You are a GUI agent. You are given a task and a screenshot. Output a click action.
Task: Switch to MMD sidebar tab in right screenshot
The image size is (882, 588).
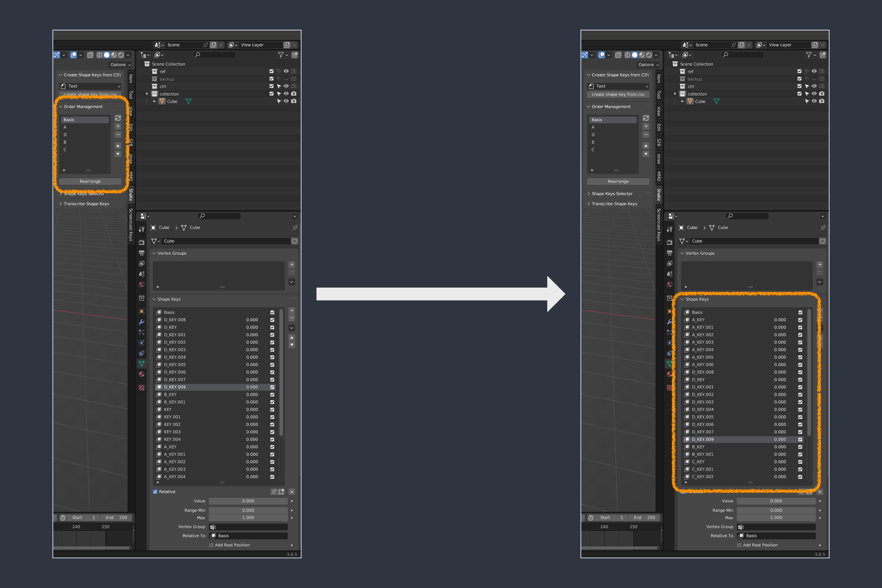(659, 176)
